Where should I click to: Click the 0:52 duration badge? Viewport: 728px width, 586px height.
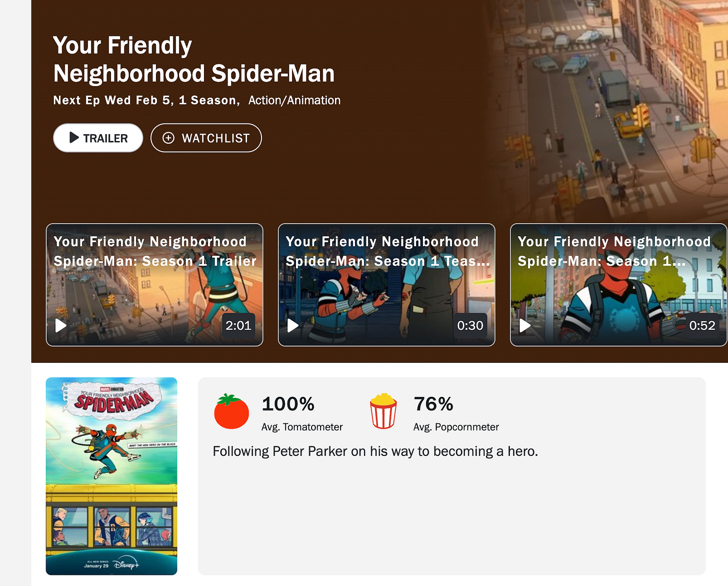point(702,326)
